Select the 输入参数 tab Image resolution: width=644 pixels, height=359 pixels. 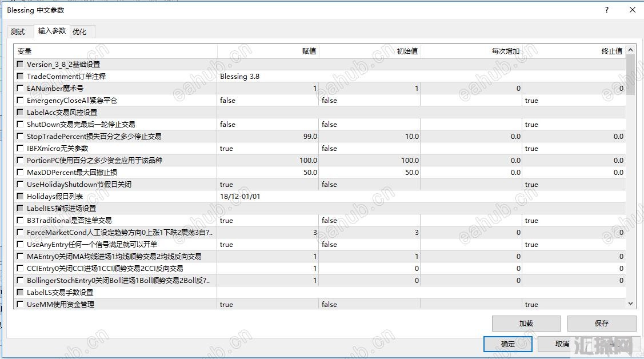point(52,31)
